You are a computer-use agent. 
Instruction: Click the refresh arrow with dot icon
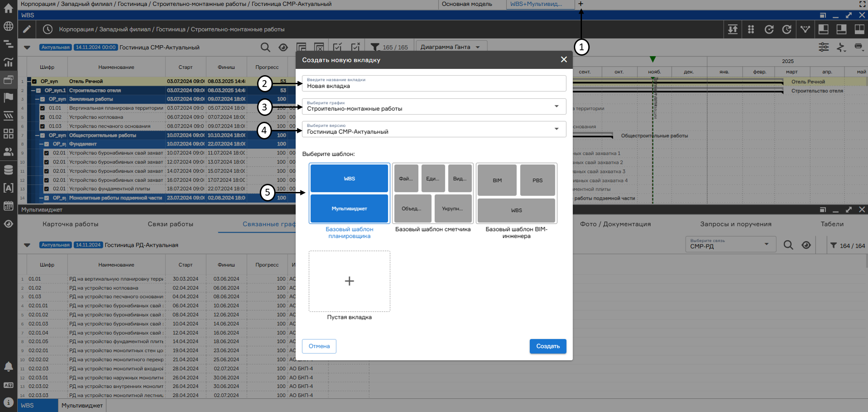(x=769, y=29)
